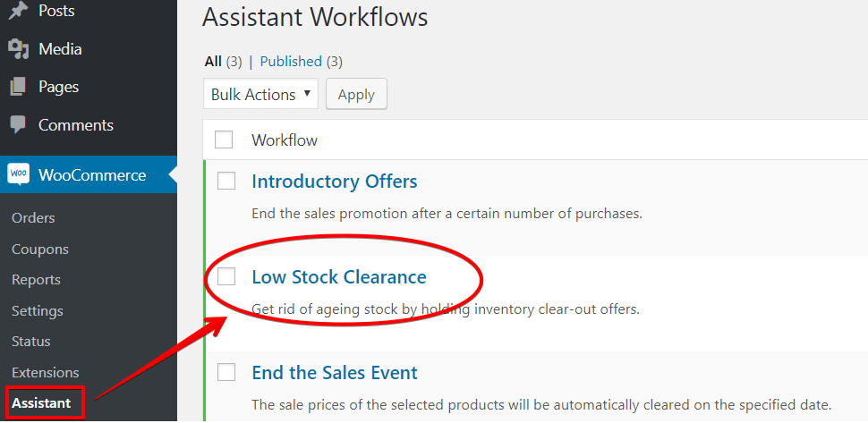Screen dimensions: 868x423
Task: Go to WooCommerce Orders submenu
Action: tap(33, 218)
